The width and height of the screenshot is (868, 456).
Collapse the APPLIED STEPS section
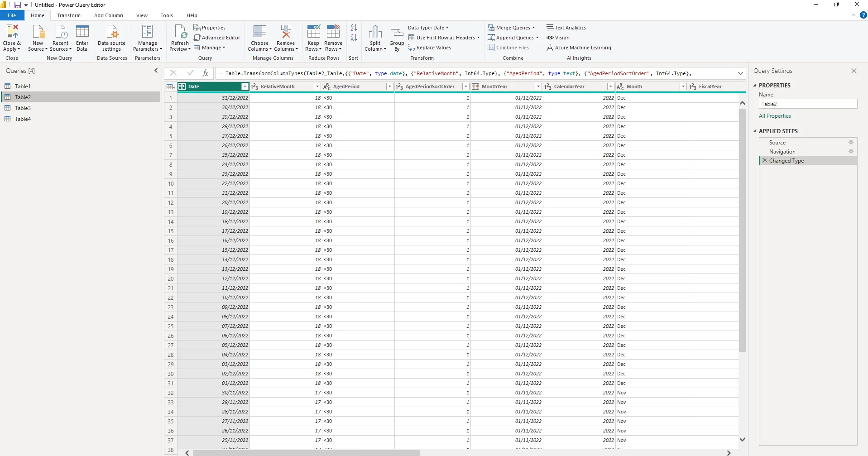[x=755, y=131]
